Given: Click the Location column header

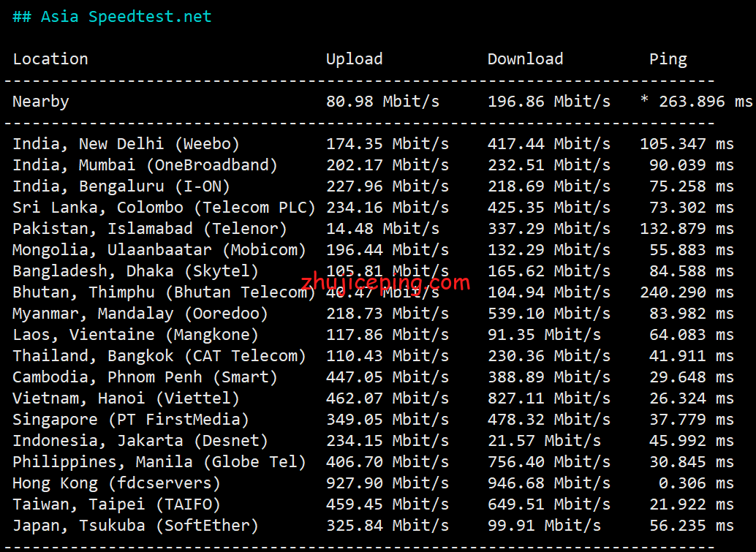Looking at the screenshot, I should [x=50, y=59].
